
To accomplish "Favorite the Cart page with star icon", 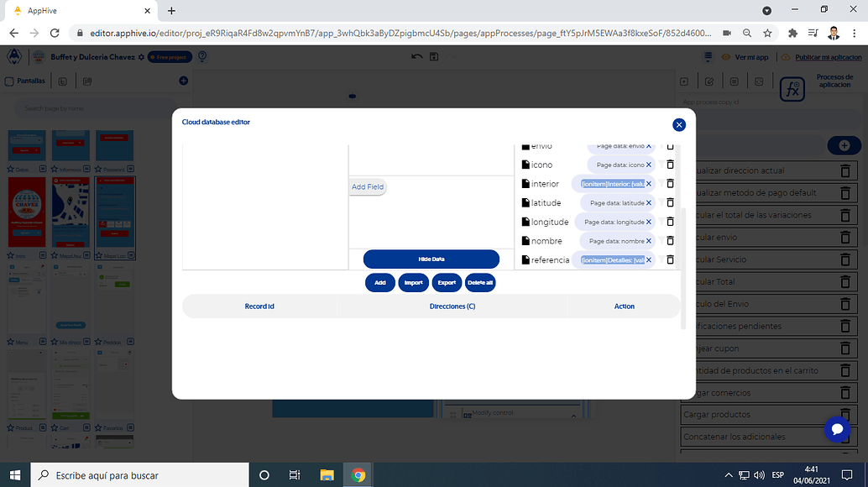I will 55,427.
